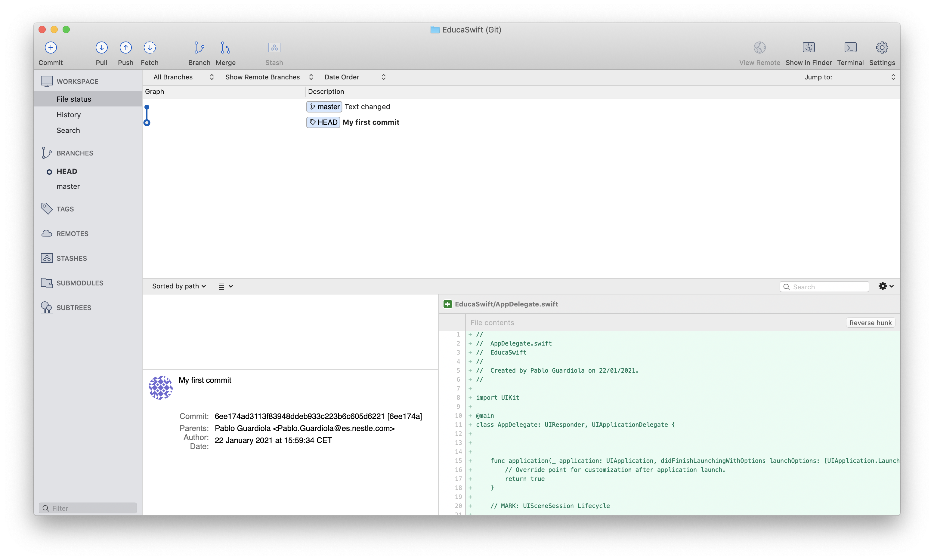Screen dimensions: 934x560
Task: Open the Date Order dropdown
Action: pyautogui.click(x=355, y=77)
